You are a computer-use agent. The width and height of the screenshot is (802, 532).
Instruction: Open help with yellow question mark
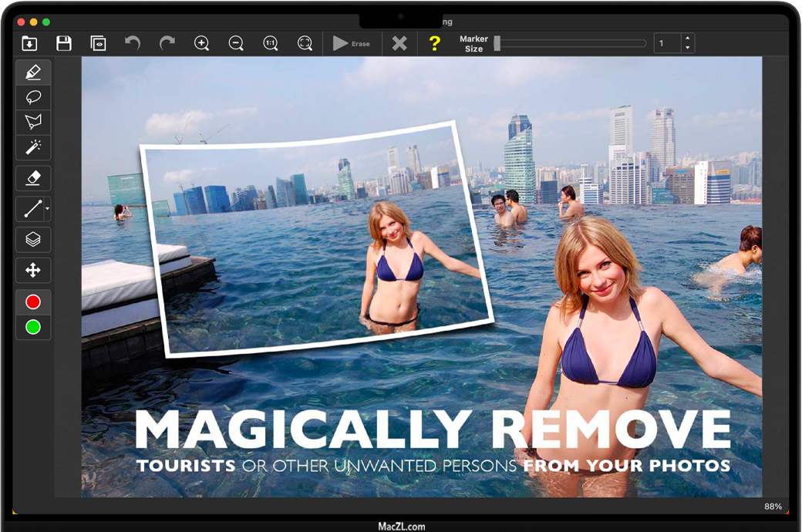[x=434, y=43]
